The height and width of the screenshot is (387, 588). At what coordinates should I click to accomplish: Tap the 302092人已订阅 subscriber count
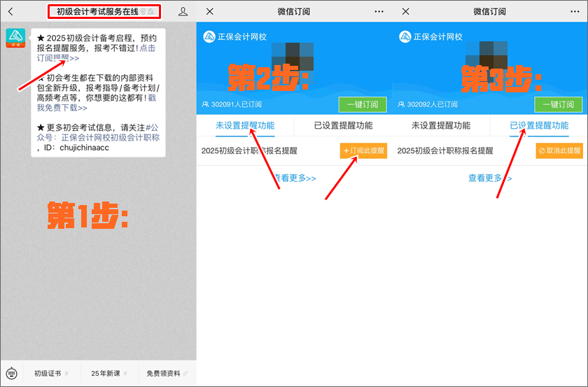pos(428,105)
